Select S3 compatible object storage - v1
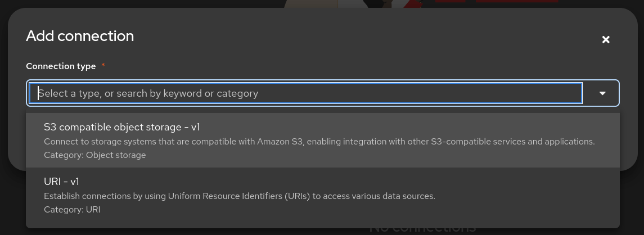 tap(322, 141)
